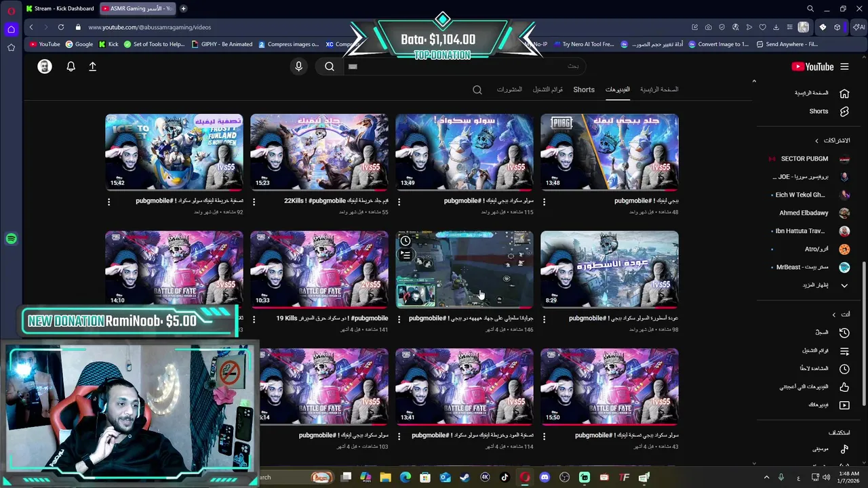Open history السجل in sidebar
The width and height of the screenshot is (868, 488).
pyautogui.click(x=821, y=333)
